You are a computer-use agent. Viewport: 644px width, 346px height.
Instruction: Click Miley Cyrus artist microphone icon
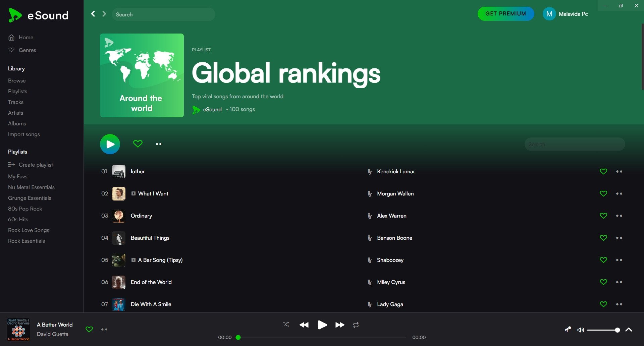[x=370, y=282]
